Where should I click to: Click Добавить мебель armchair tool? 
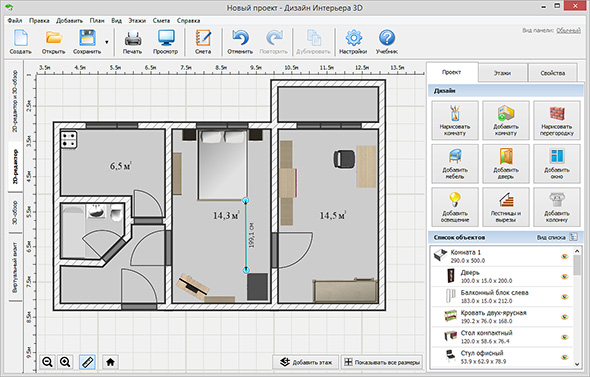coord(455,164)
